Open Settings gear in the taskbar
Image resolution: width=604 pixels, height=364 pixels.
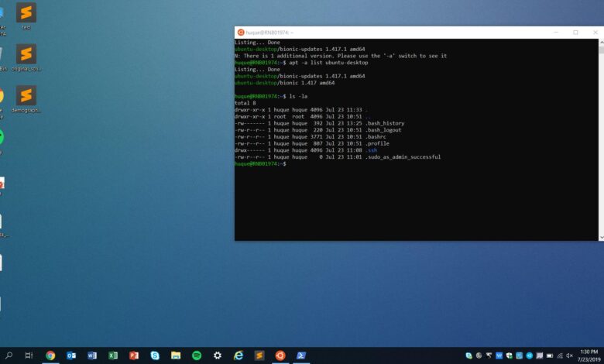click(x=218, y=355)
